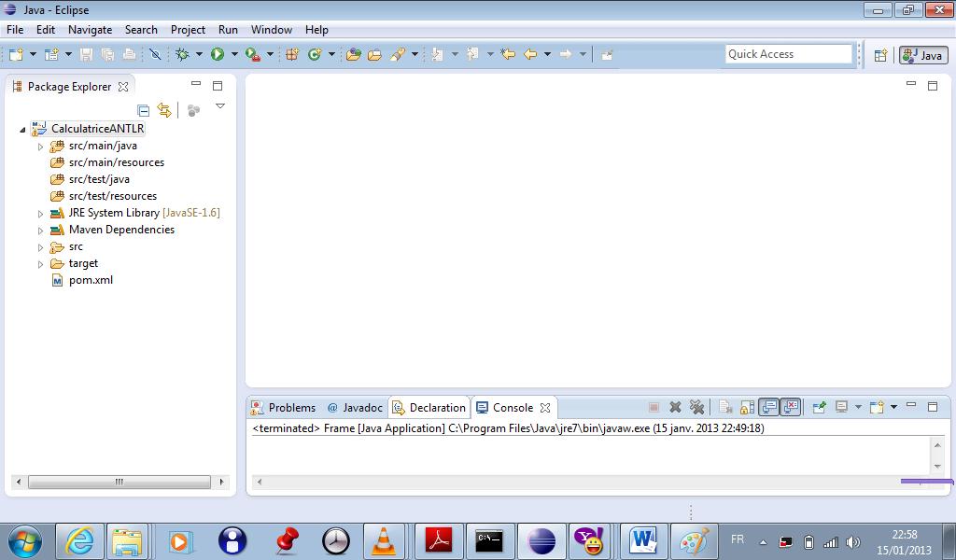956x560 pixels.
Task: Expand the Maven Dependencies node
Action: point(41,231)
